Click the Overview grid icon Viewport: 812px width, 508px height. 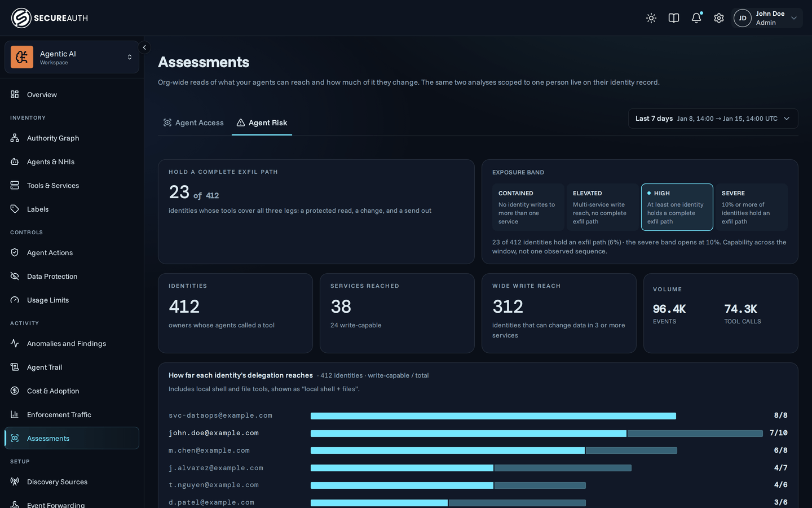(x=15, y=94)
